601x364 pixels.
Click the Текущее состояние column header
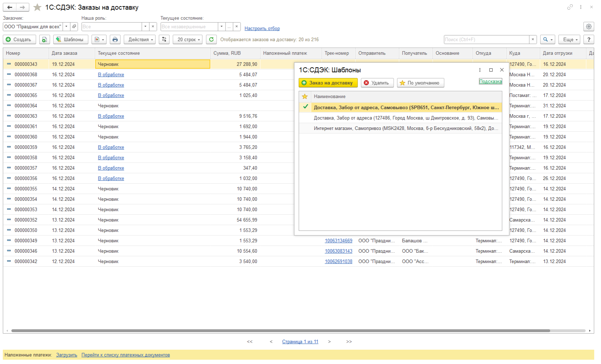point(153,53)
